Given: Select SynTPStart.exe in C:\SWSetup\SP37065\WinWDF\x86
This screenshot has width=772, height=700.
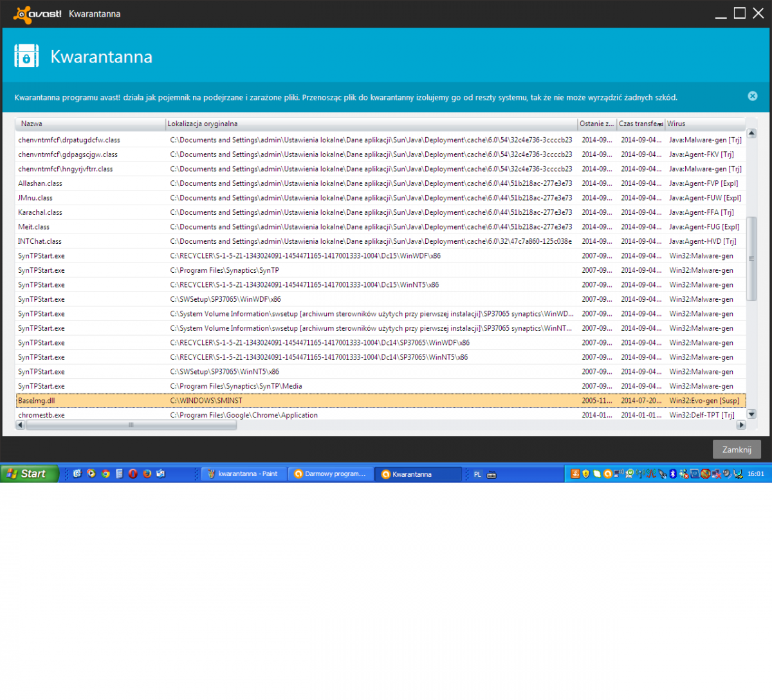Looking at the screenshot, I should click(x=381, y=299).
